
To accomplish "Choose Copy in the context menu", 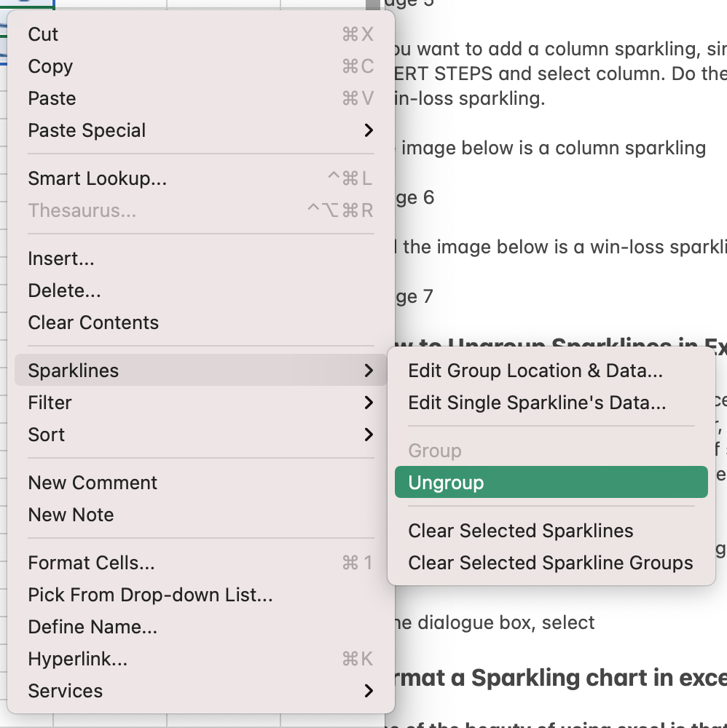I will (x=50, y=66).
